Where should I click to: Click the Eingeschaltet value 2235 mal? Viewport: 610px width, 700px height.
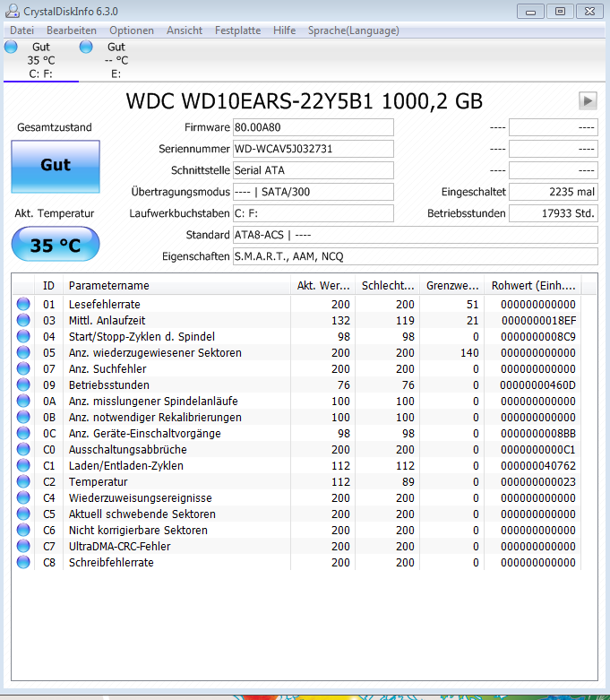(554, 192)
